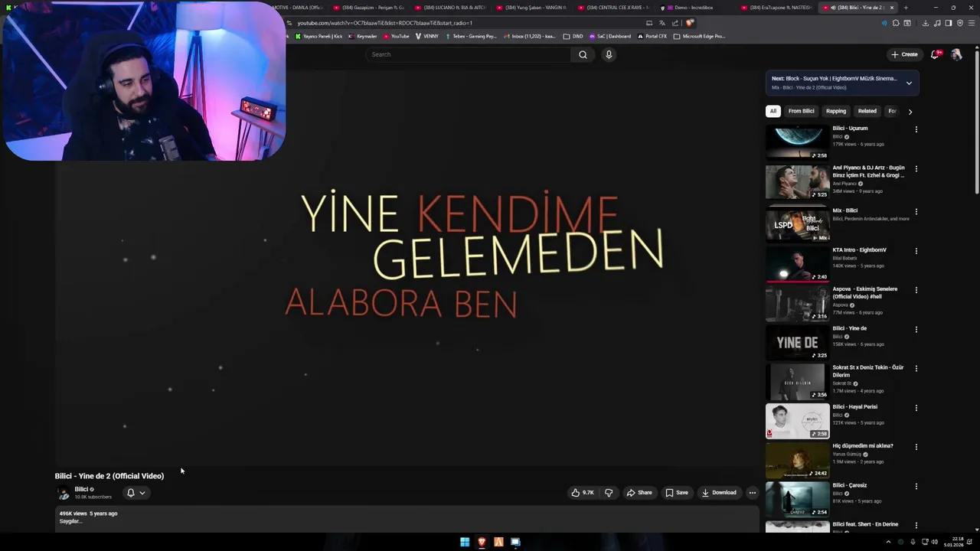Click Brave Shields lion icon in address bar
980x551 pixels.
[690, 23]
